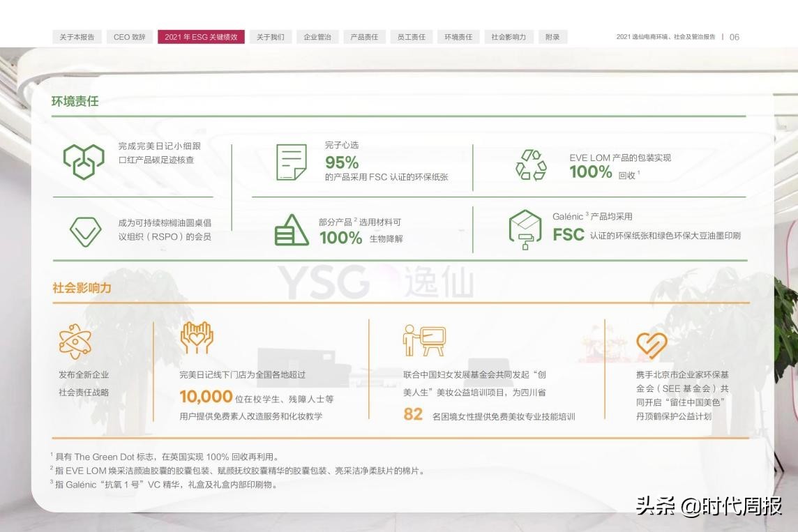Click the orange number 82
The height and width of the screenshot is (532, 798).
coord(413,414)
